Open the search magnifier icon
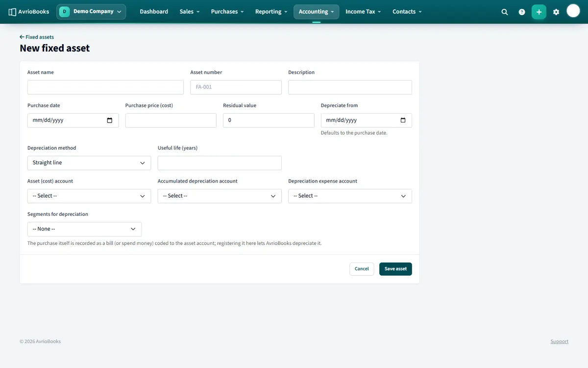 click(x=505, y=12)
